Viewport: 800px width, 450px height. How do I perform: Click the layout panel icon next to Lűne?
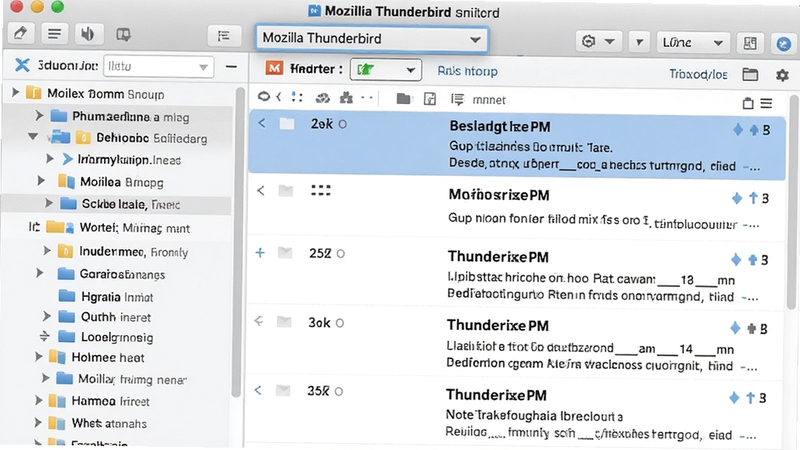tap(750, 43)
